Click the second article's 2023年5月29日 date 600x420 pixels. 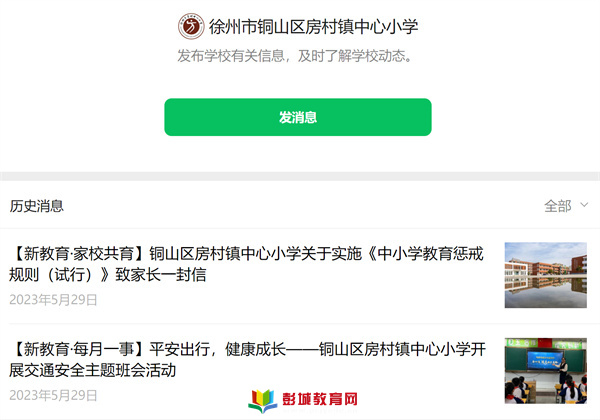(x=53, y=396)
